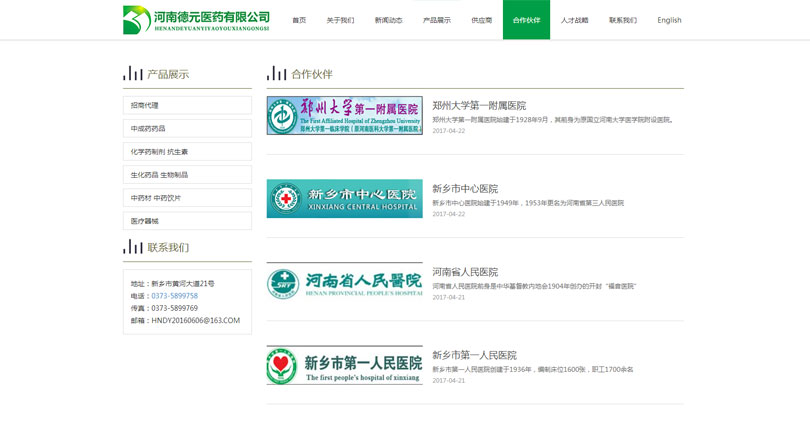810x423 pixels.
Task: Open the 新乡市中心医院 logo banner
Action: 344,199
